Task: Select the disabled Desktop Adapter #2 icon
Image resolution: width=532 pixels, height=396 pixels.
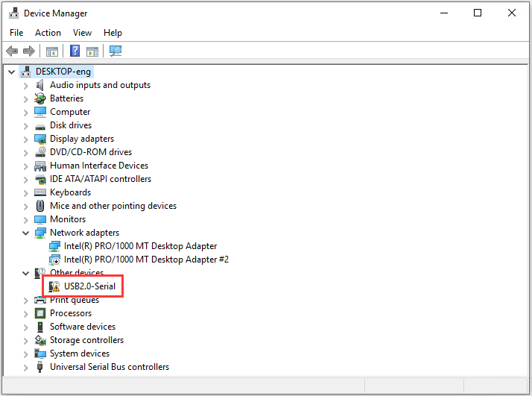Action: point(54,260)
